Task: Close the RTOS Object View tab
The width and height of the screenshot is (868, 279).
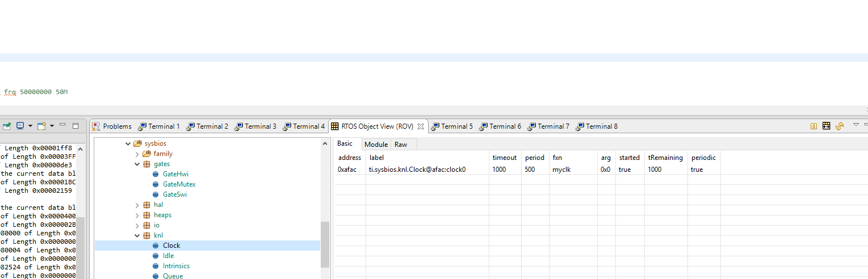Action: (421, 126)
